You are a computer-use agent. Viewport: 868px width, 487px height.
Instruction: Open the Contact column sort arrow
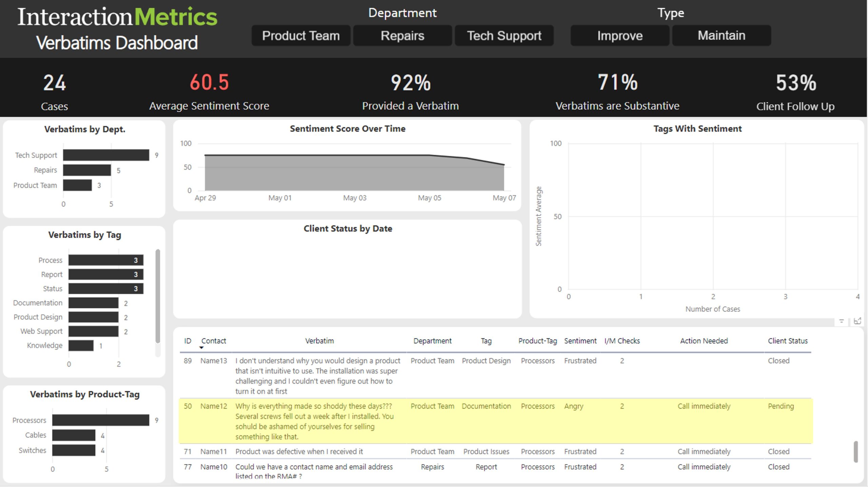click(x=201, y=348)
